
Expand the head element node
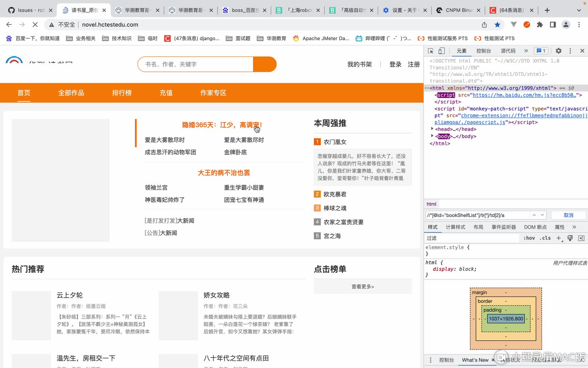point(432,129)
